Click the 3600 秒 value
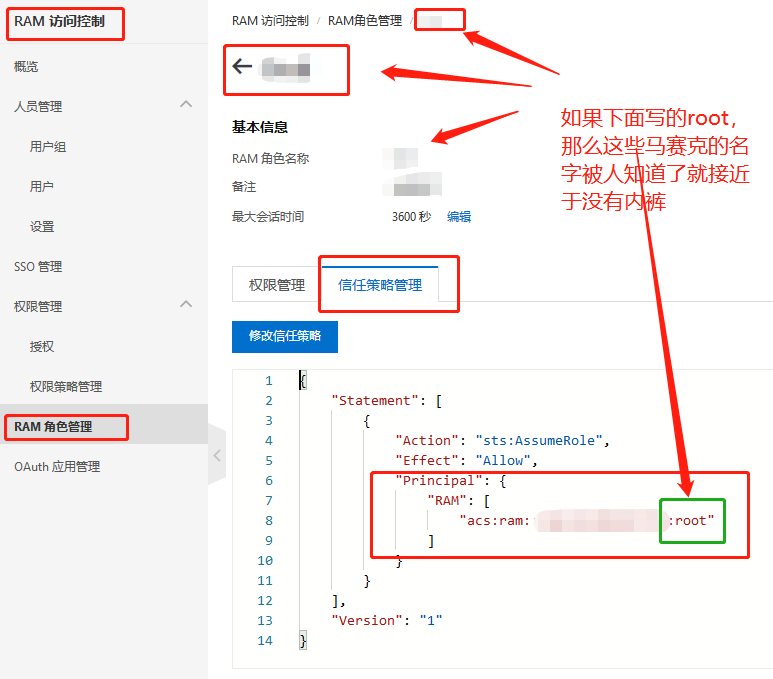773x679 pixels. (x=411, y=216)
